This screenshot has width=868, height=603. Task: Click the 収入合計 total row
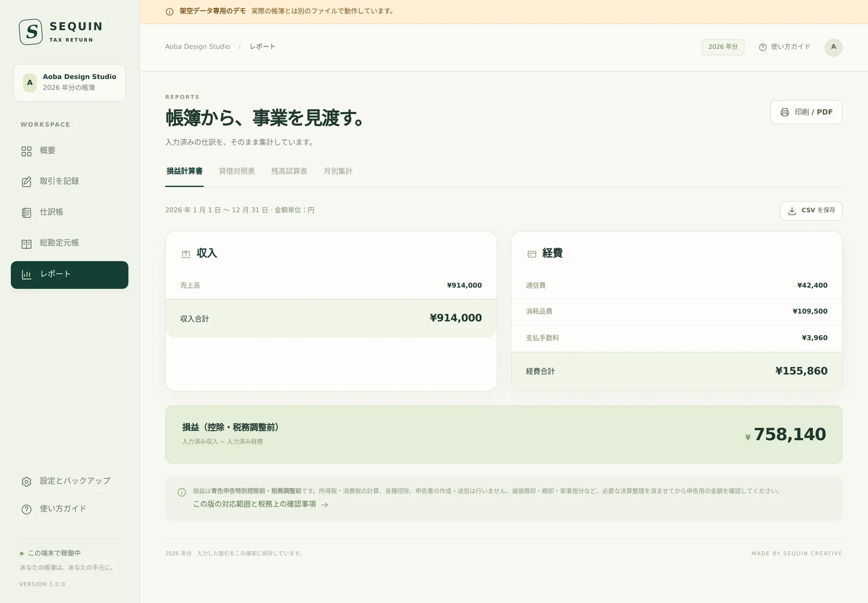331,318
